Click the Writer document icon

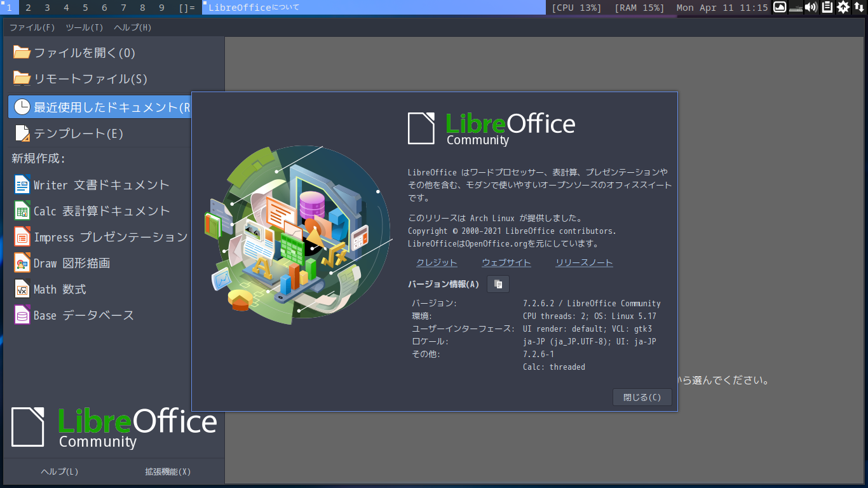[22, 185]
